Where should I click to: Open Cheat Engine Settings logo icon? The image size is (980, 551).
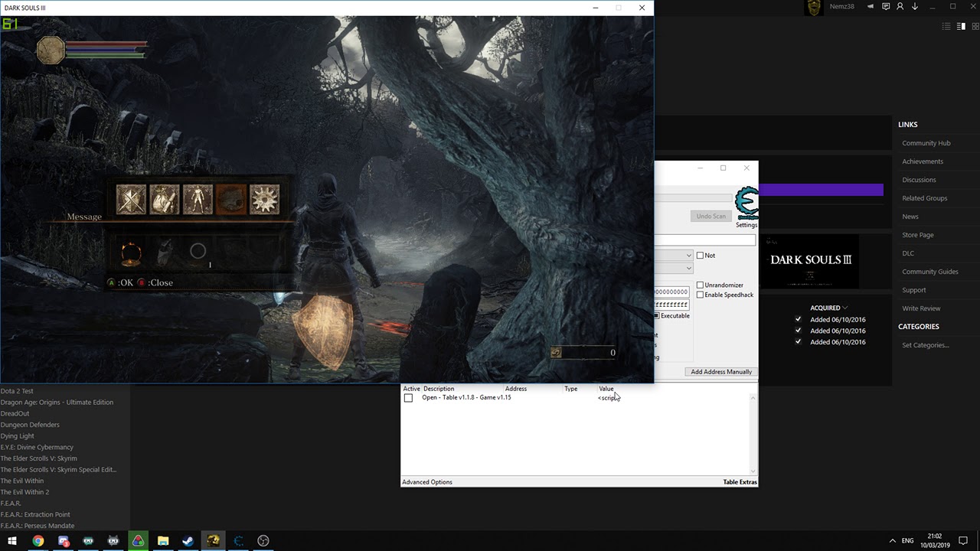pyautogui.click(x=746, y=203)
